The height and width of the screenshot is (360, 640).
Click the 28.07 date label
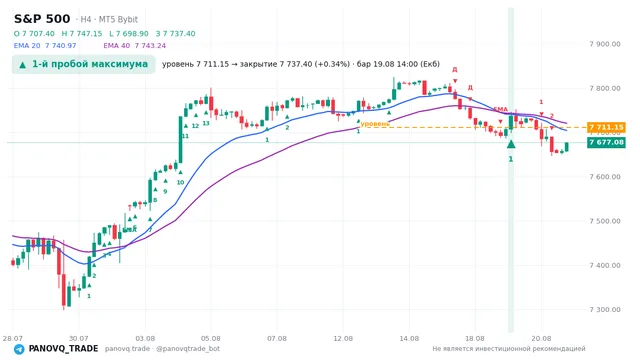[13, 338]
